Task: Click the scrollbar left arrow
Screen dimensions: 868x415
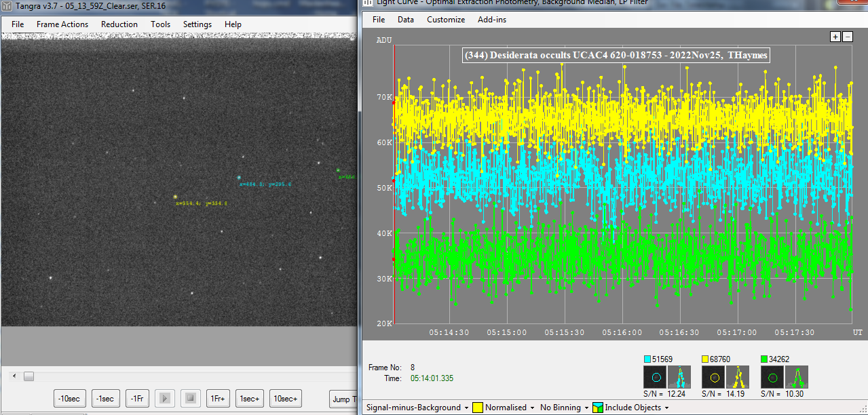Action: tap(14, 376)
